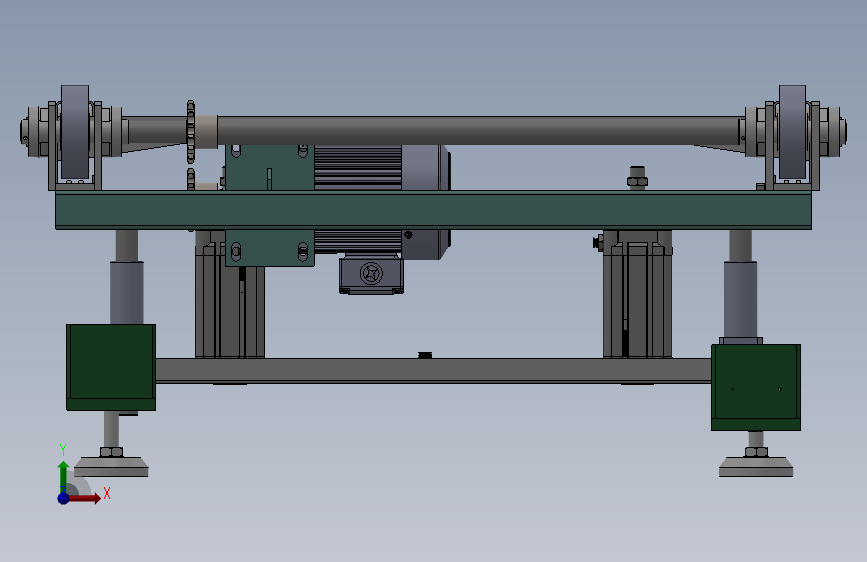Image resolution: width=867 pixels, height=562 pixels.
Task: Select the left roller wheel on the shaft
Action: 75,132
